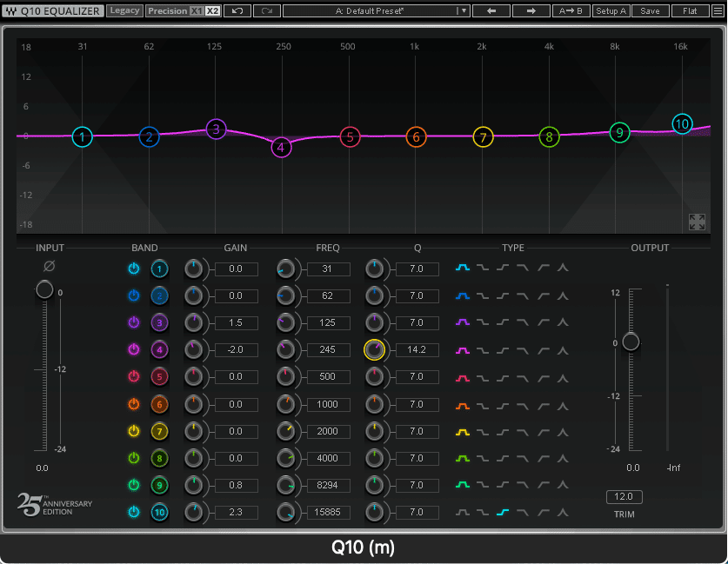
Task: Open the Default Preset dropdown arrow
Action: pyautogui.click(x=464, y=10)
